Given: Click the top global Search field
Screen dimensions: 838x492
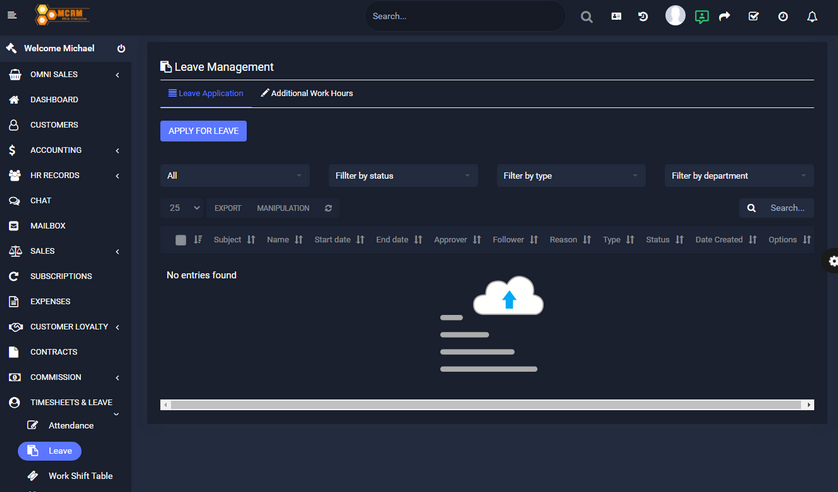Looking at the screenshot, I should tap(464, 16).
